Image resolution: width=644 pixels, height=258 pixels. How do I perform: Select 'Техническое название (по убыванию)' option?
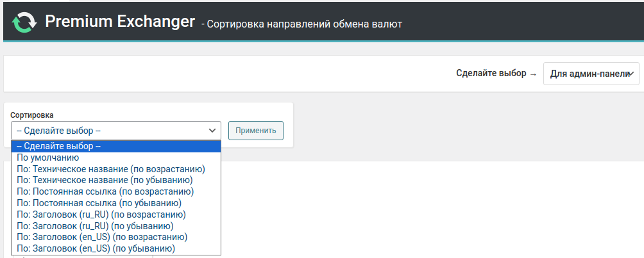(x=116, y=180)
